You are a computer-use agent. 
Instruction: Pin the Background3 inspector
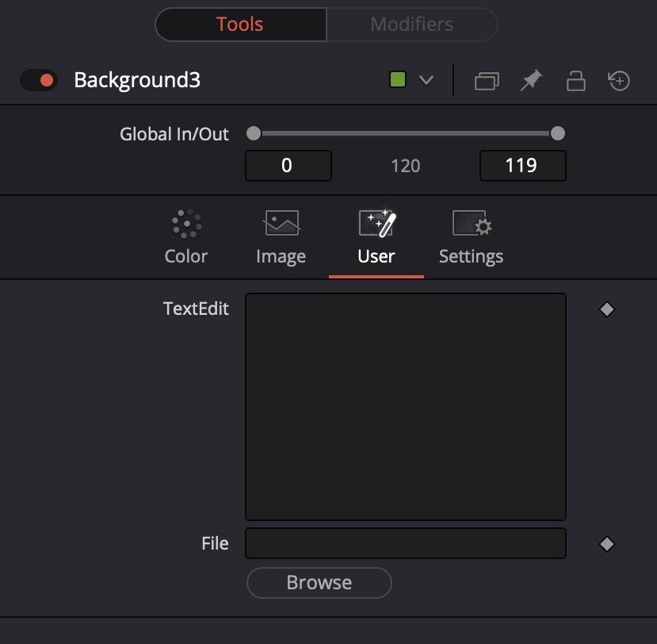[531, 81]
